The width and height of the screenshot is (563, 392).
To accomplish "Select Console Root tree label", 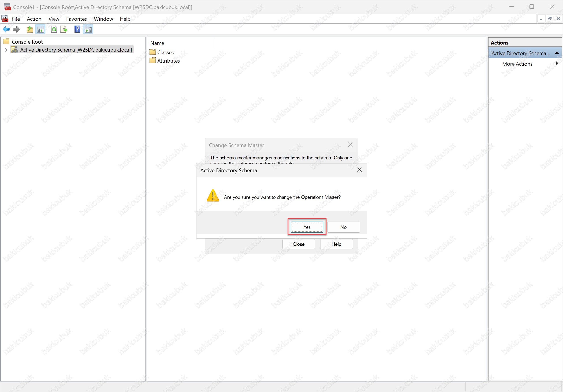I will click(x=27, y=42).
